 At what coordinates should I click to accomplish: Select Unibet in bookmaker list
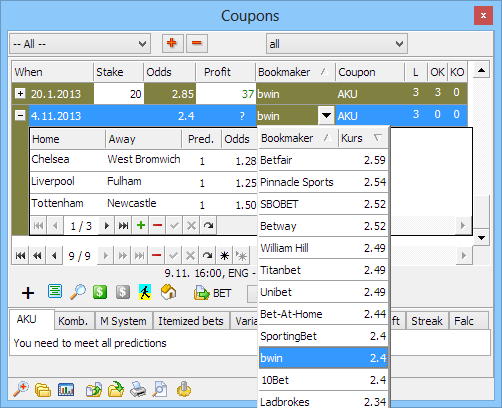323,292
